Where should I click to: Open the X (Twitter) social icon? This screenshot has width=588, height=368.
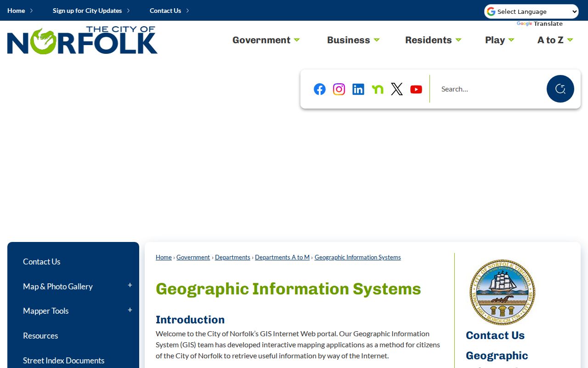pyautogui.click(x=397, y=89)
